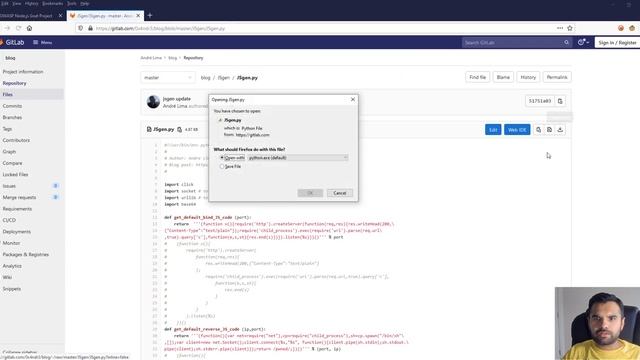
Task: Click the Home icon in Firefox toolbar
Action: [x=29, y=28]
